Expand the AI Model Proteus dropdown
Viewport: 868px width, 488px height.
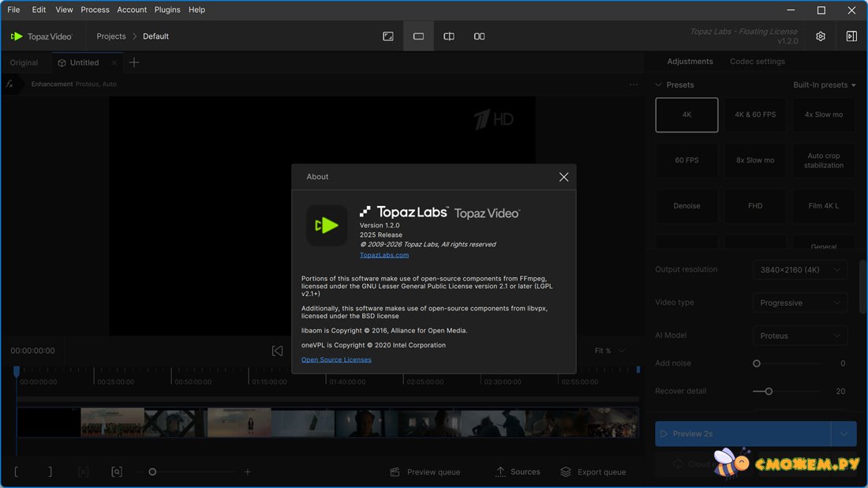click(x=800, y=336)
